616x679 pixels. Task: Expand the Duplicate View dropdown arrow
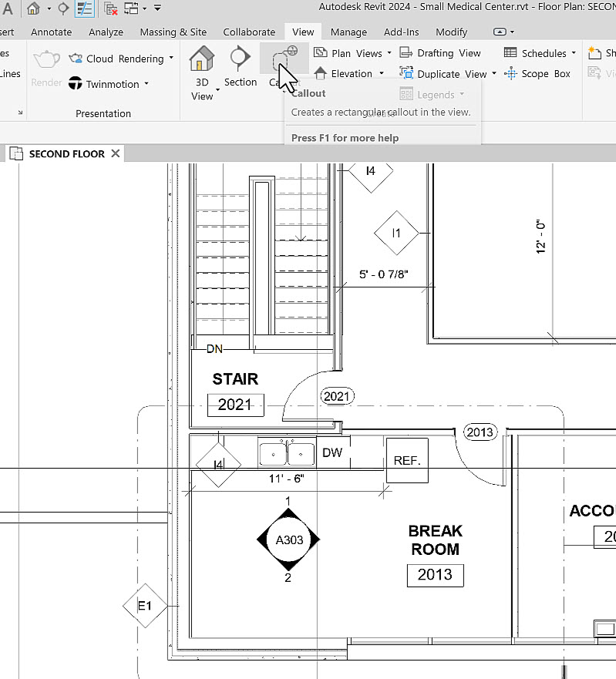pos(494,73)
